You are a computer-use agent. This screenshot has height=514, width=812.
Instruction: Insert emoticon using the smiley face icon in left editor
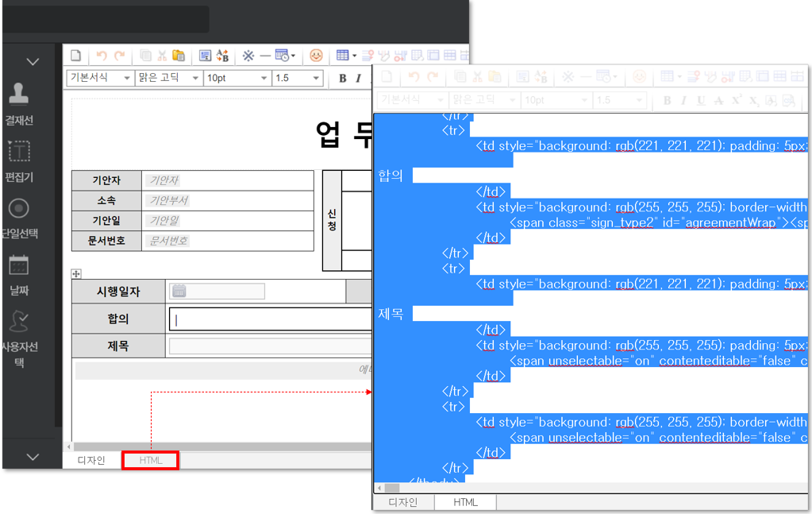pyautogui.click(x=316, y=56)
